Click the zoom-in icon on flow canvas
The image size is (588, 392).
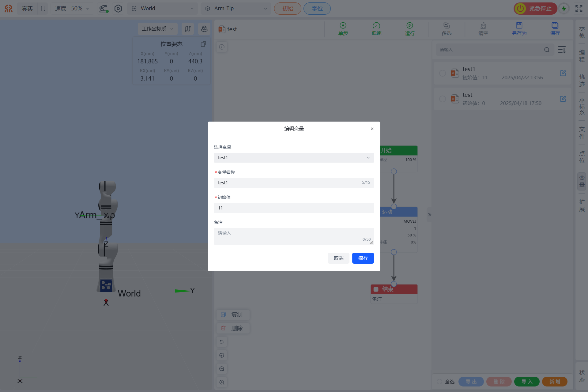pyautogui.click(x=222, y=382)
